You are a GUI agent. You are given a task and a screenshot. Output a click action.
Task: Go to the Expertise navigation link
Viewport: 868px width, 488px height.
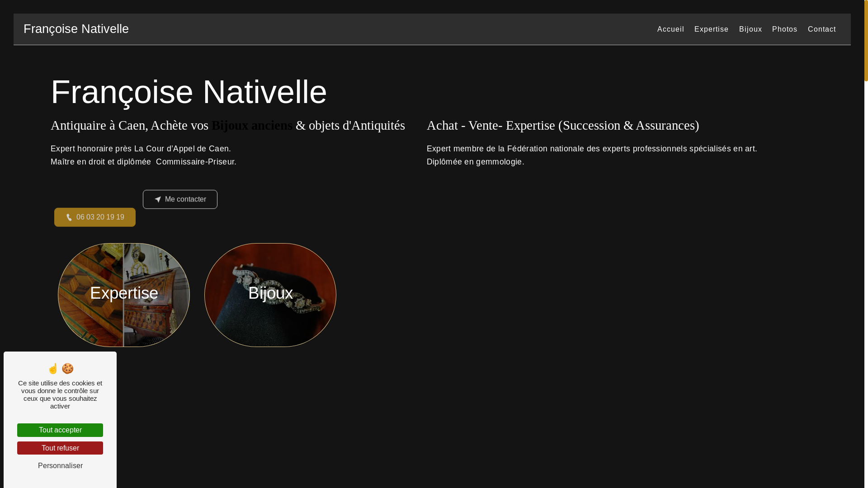point(711,29)
